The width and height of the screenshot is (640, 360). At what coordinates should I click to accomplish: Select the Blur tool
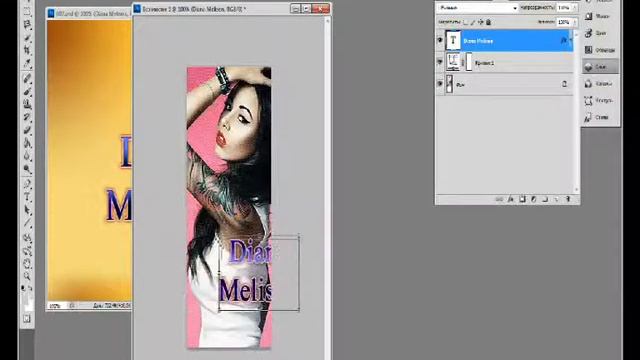click(x=27, y=156)
